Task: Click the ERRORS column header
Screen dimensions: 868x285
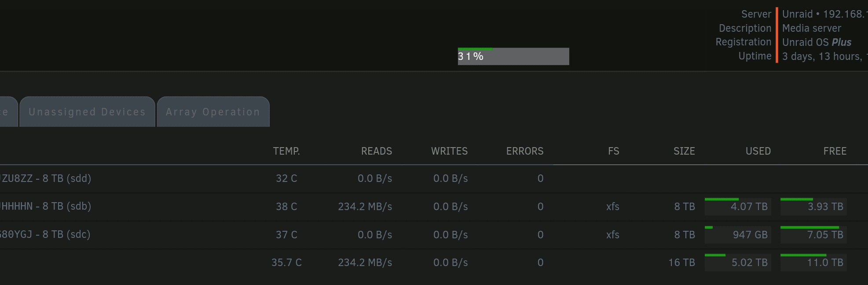Action: 525,151
